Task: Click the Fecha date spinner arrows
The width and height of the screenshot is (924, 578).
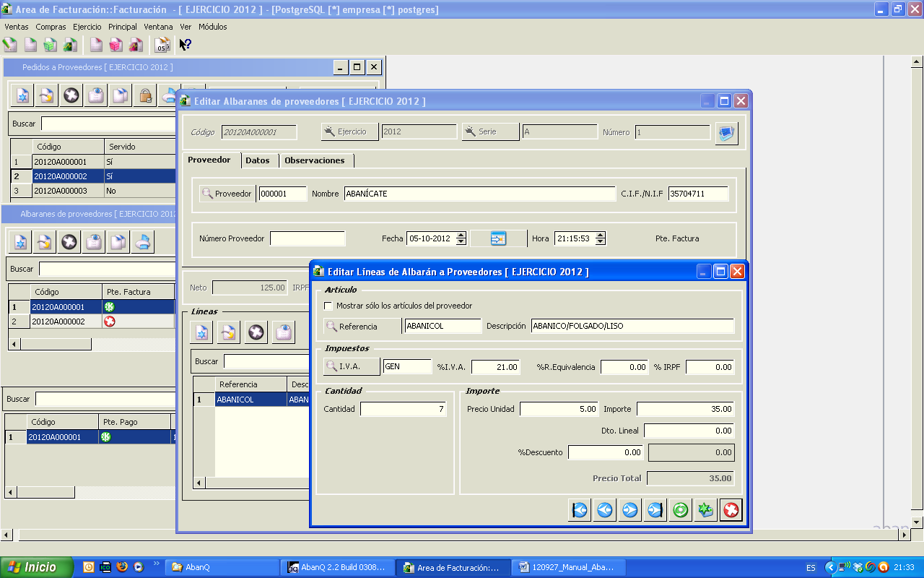Action: click(x=462, y=238)
